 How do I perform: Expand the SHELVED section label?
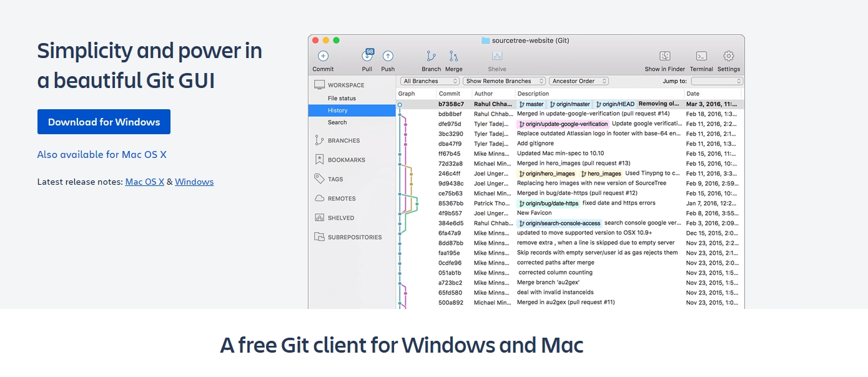tap(341, 218)
